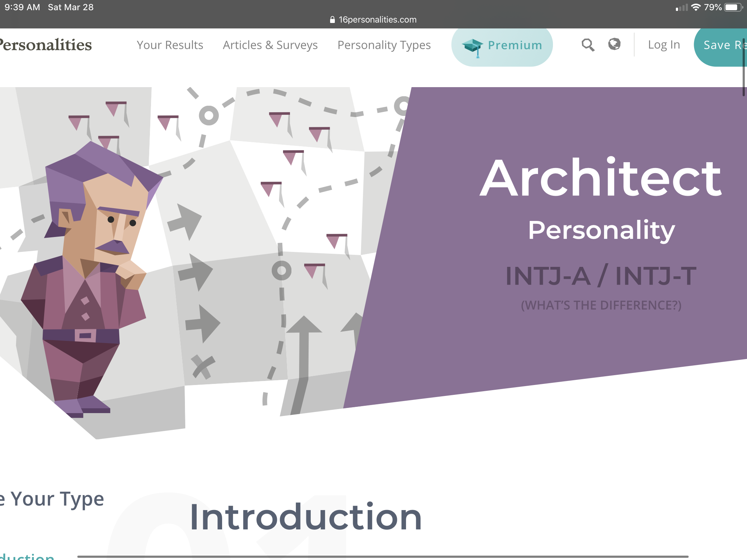Tap the Wi-Fi icon in status bar
This screenshot has width=747, height=560.
click(696, 7)
